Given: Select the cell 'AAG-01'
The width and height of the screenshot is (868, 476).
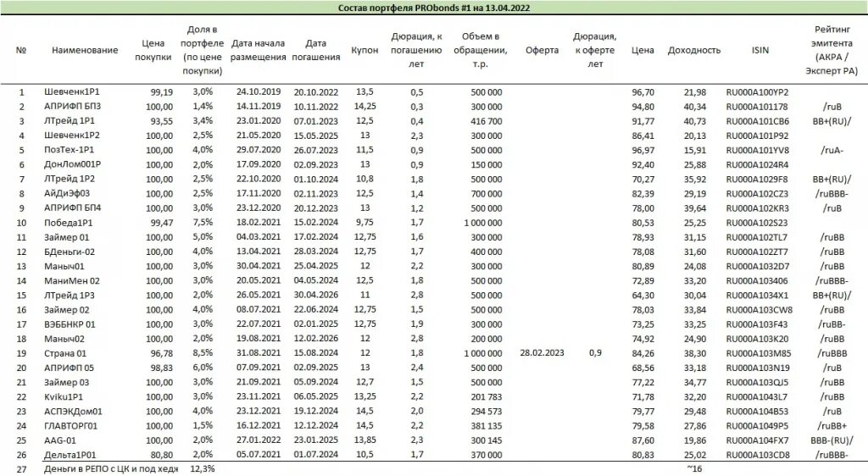Looking at the screenshot, I should click(60, 440).
